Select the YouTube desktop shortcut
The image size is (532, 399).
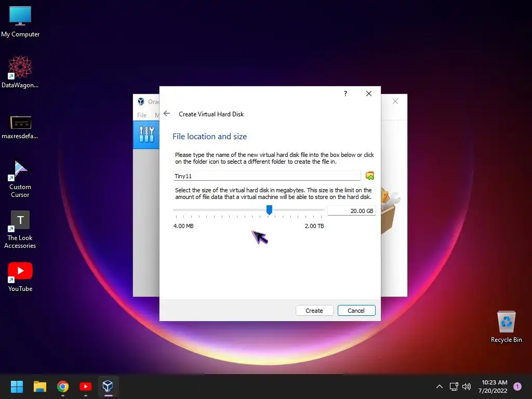click(20, 277)
